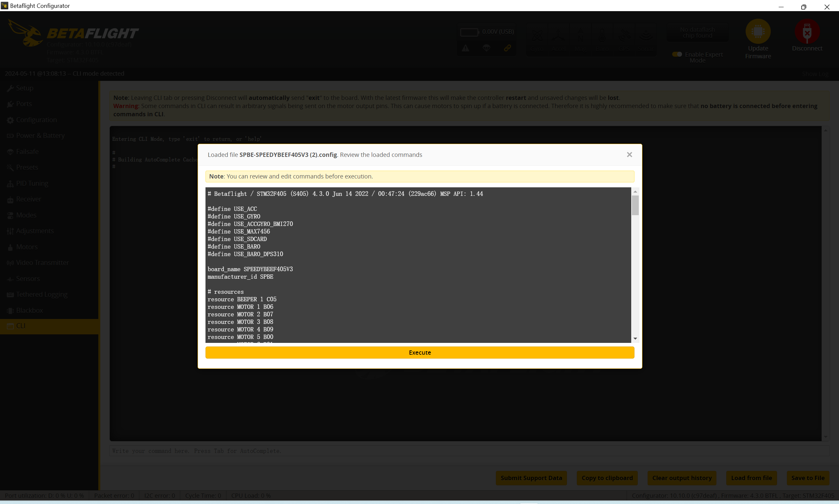Click the 'resource MOTOR 1 B06' line
Viewport: 839px width, 504px height.
[240, 307]
